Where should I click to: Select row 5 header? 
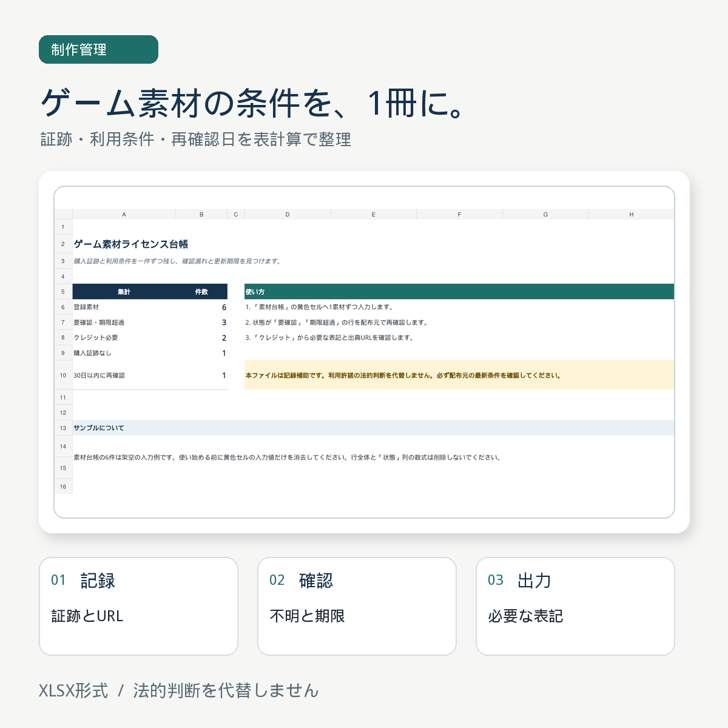[63, 292]
